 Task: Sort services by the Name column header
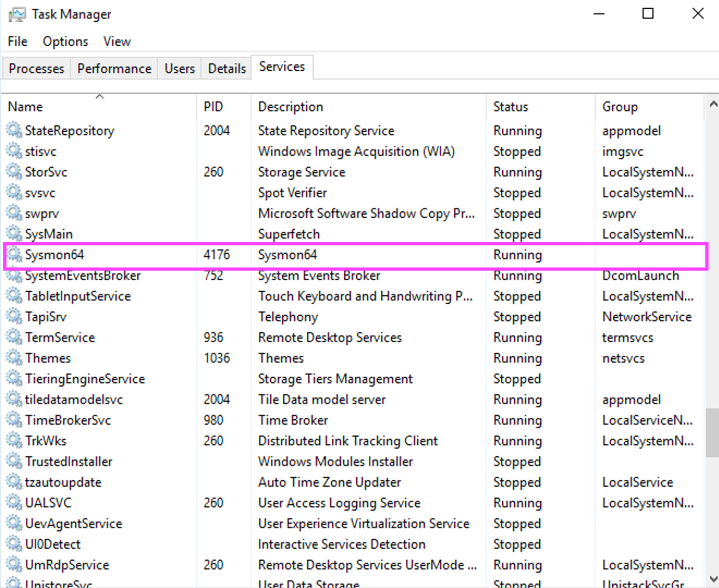pos(25,107)
